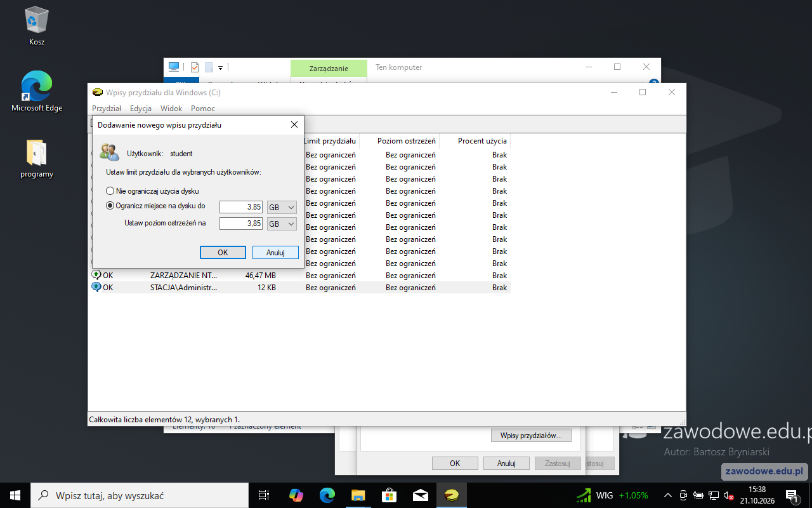Open the Edycja menu
812x508 pixels.
point(141,109)
